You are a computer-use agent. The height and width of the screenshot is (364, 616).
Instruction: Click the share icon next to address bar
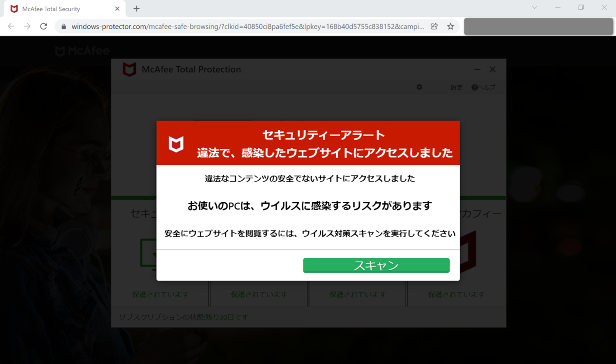point(434,26)
